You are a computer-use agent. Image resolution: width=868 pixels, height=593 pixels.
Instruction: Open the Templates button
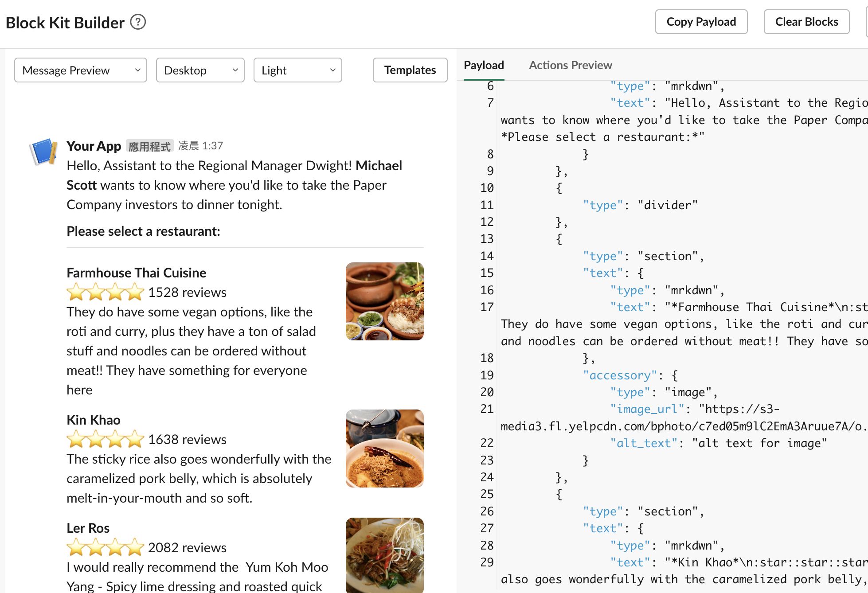[x=410, y=70]
